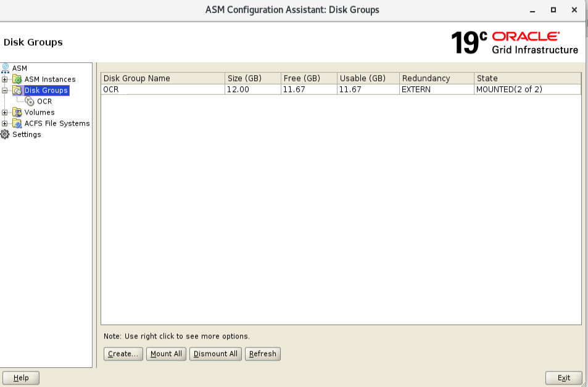Screen dimensions: 588x387
Task: Sort by State column header
Action: [528, 78]
